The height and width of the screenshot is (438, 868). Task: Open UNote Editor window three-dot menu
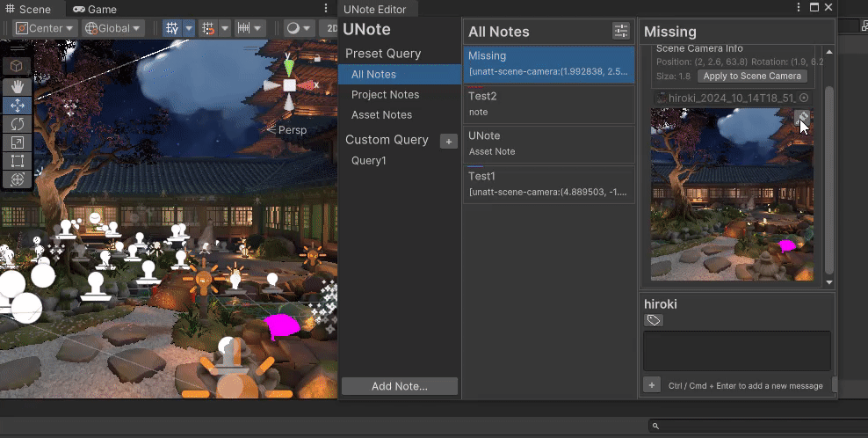click(799, 7)
